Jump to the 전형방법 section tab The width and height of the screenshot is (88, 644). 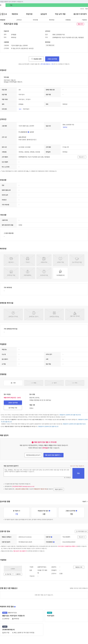pos(68,20)
